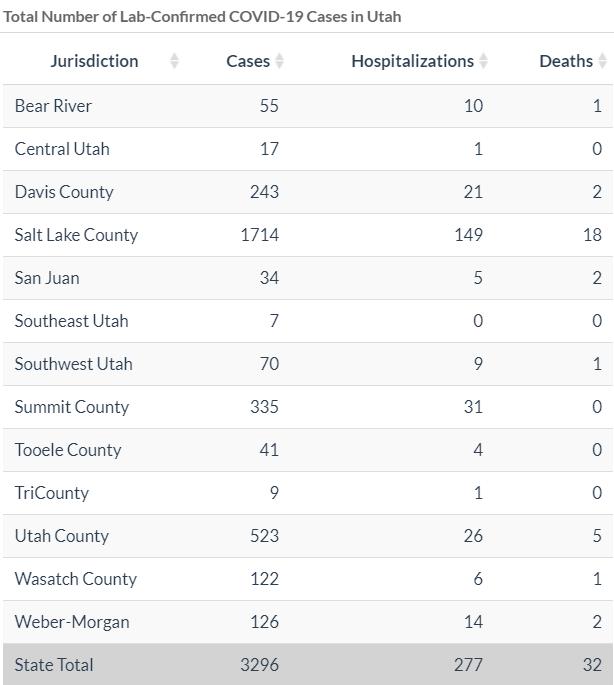Select the San Juan row

pos(308,278)
